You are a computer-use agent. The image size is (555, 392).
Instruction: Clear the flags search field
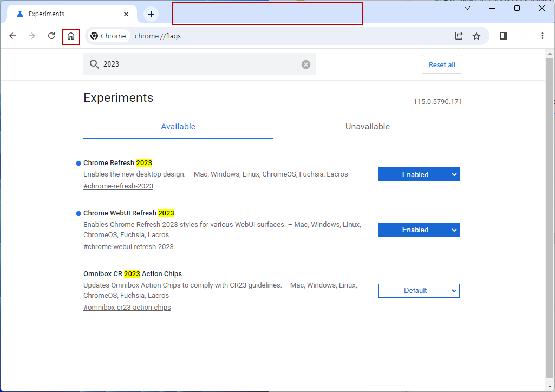[306, 64]
